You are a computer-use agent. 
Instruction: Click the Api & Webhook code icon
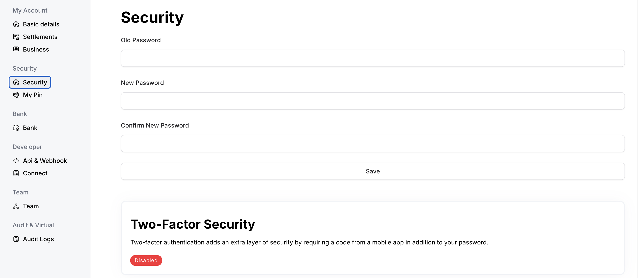tap(16, 161)
